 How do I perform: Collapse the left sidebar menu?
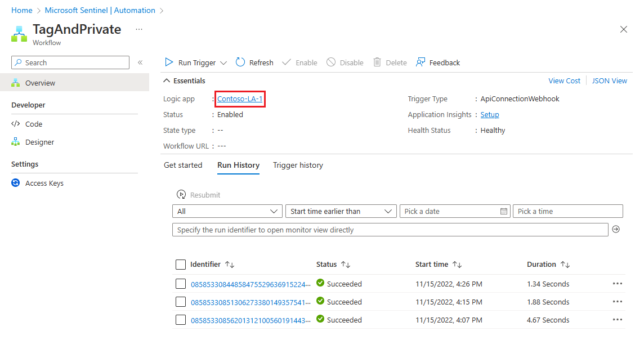tap(140, 62)
